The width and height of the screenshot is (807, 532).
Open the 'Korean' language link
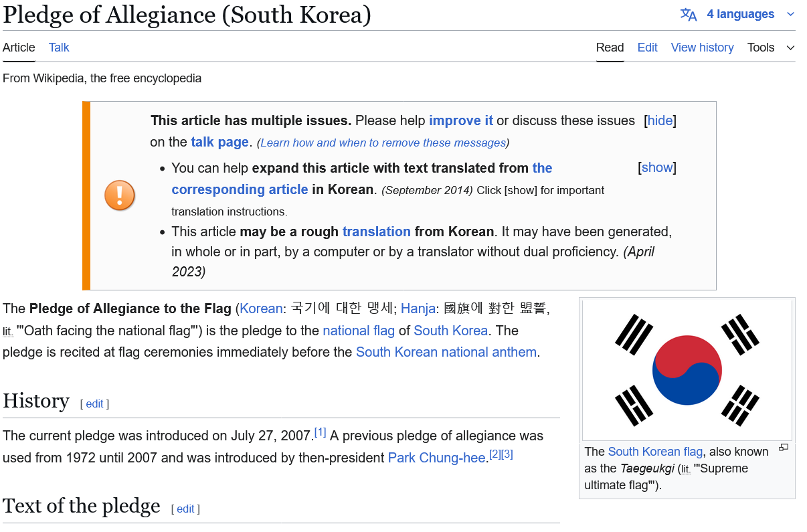tap(261, 308)
